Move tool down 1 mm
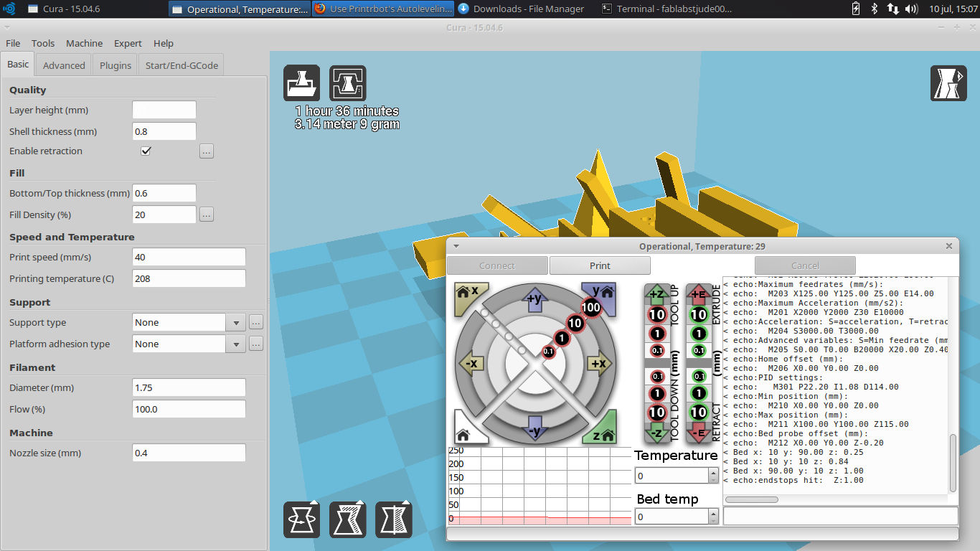 point(657,394)
